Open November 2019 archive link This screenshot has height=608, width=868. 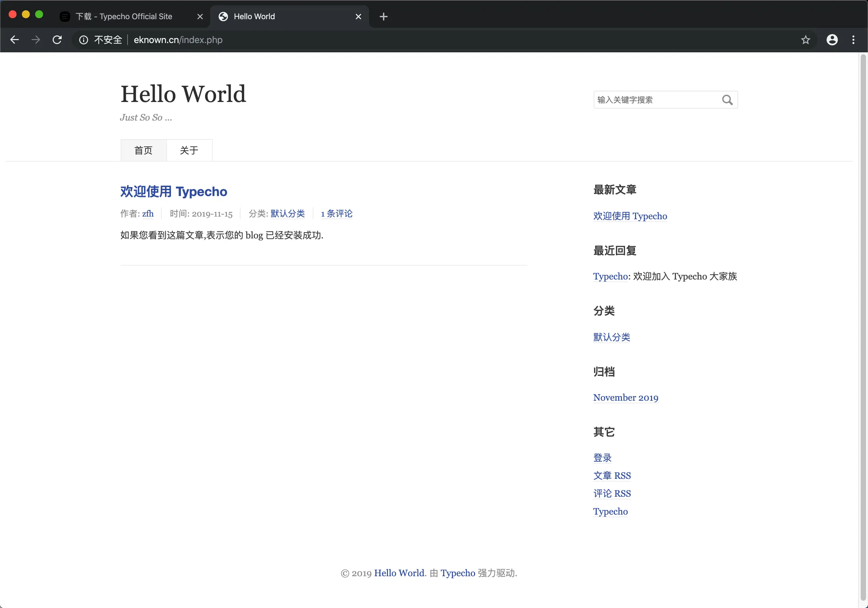(625, 397)
